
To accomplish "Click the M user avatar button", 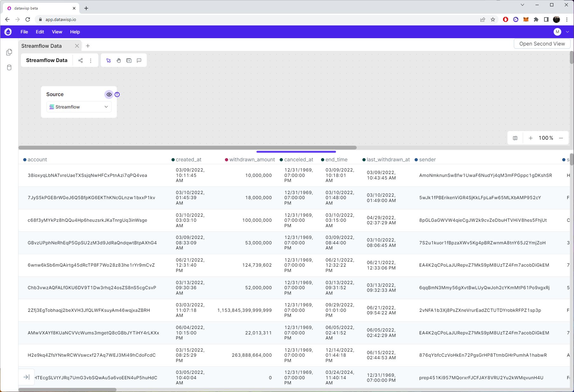I will [557, 32].
